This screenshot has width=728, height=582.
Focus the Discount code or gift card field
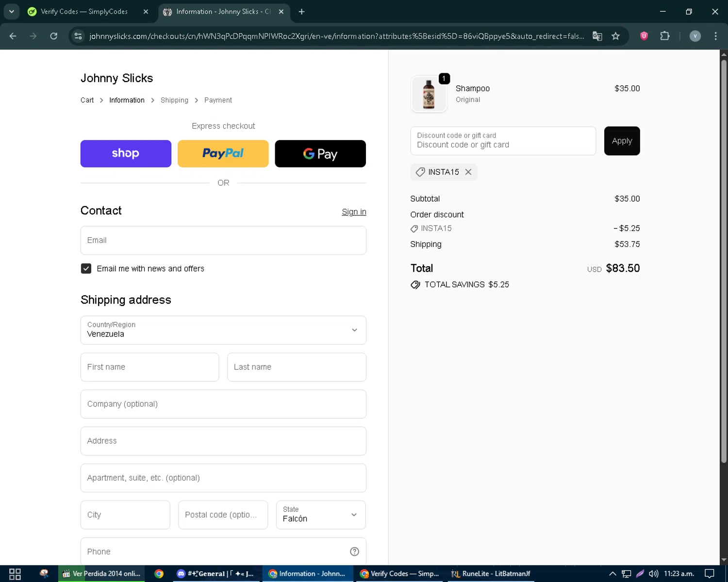tap(503, 141)
